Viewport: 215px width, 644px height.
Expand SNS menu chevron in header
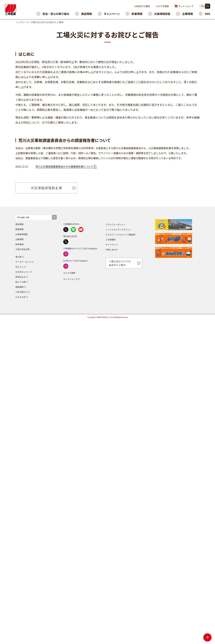200,14
